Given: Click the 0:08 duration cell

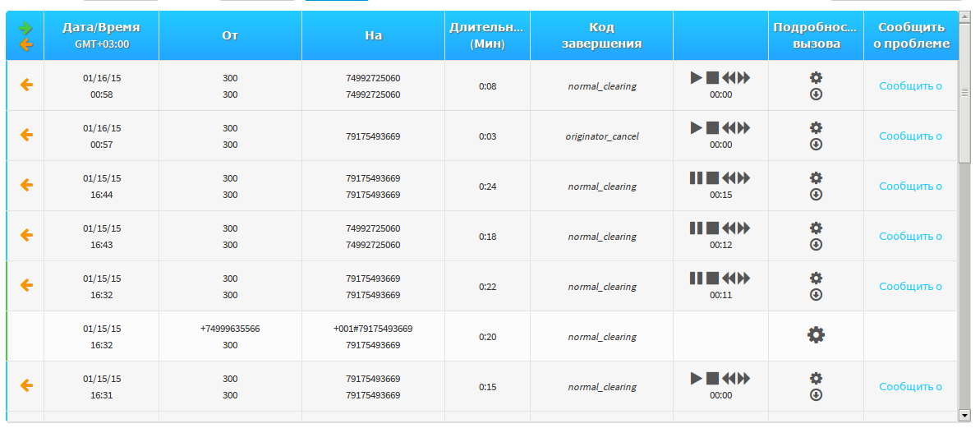Looking at the screenshot, I should (487, 86).
